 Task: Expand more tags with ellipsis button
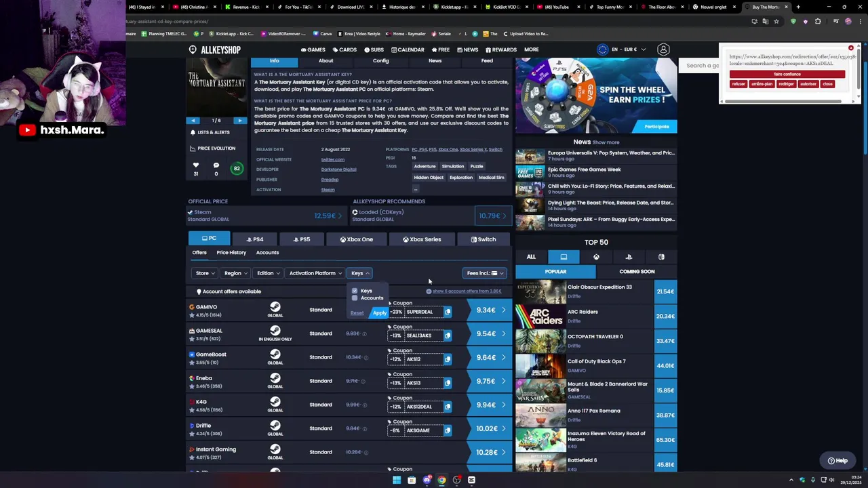[x=416, y=189]
